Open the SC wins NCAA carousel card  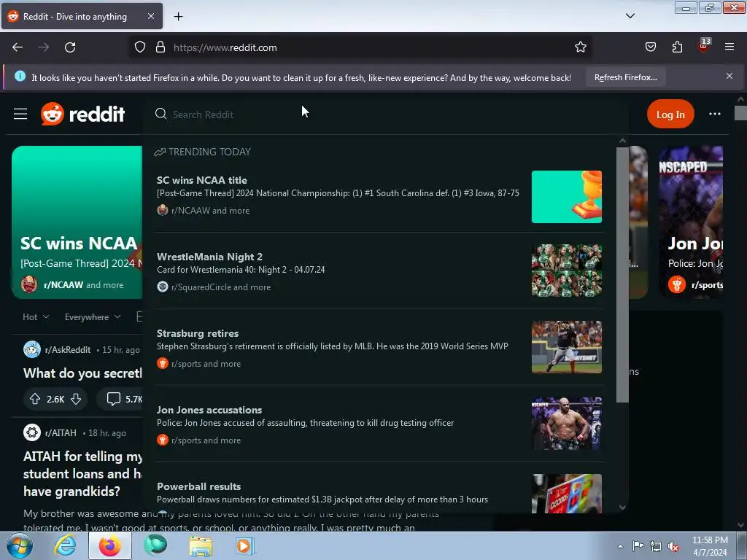tap(77, 222)
